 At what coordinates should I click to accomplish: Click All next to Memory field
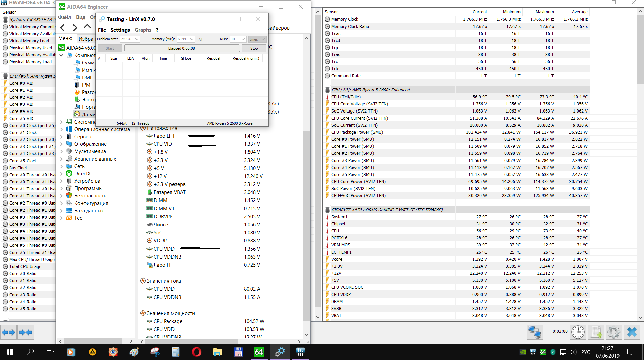click(x=200, y=40)
